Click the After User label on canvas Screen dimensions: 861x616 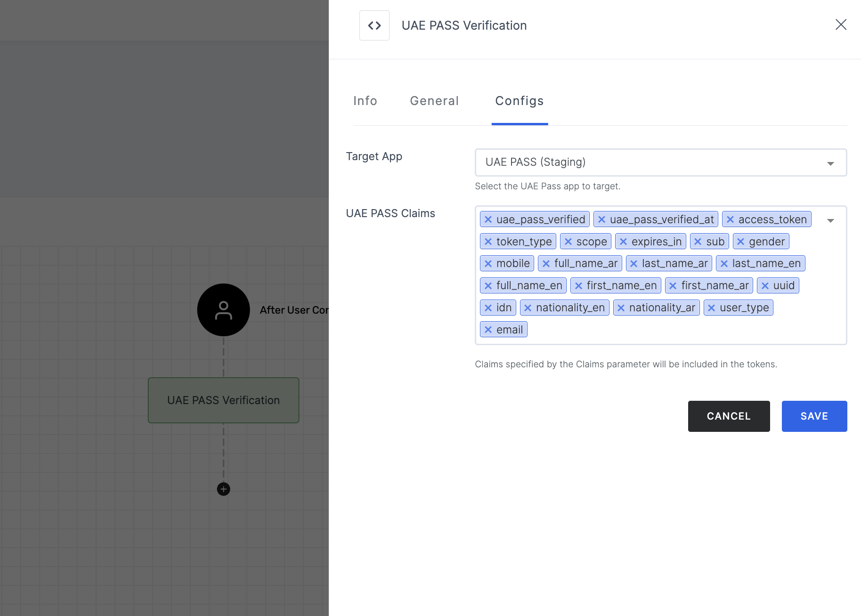(x=294, y=310)
